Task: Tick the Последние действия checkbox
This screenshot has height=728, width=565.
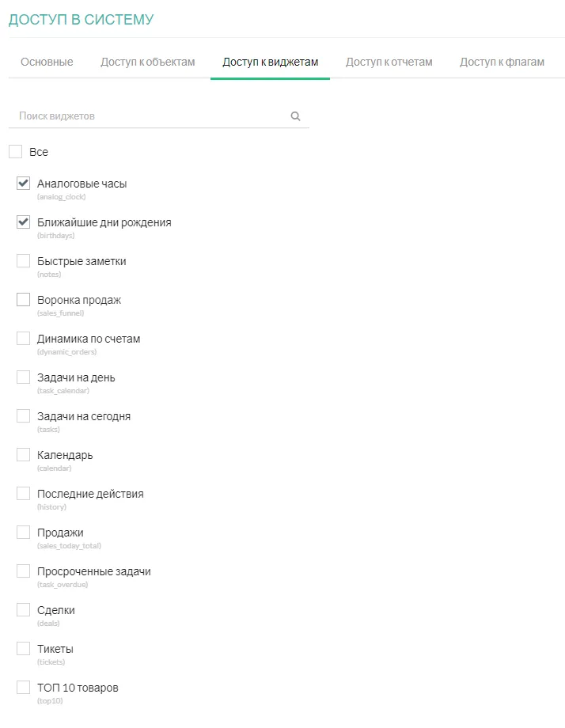Action: (x=24, y=494)
